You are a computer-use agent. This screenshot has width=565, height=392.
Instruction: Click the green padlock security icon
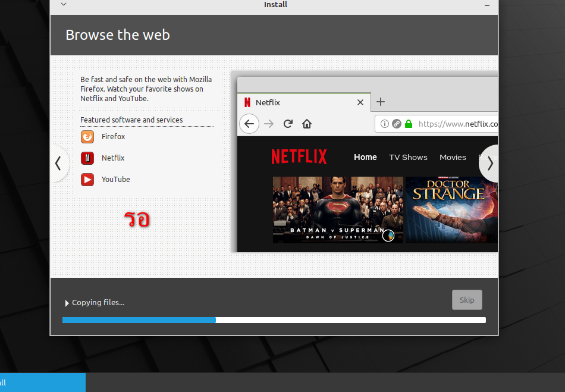(x=408, y=124)
